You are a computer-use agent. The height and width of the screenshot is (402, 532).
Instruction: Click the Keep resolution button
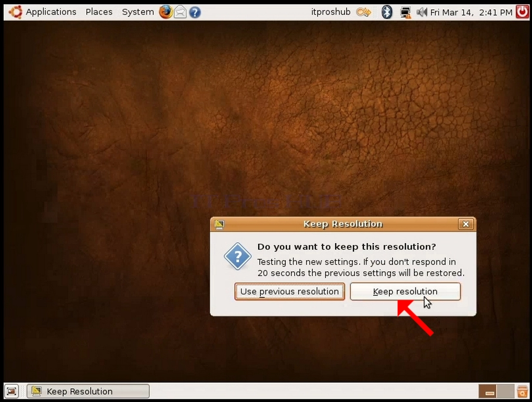[x=405, y=291]
